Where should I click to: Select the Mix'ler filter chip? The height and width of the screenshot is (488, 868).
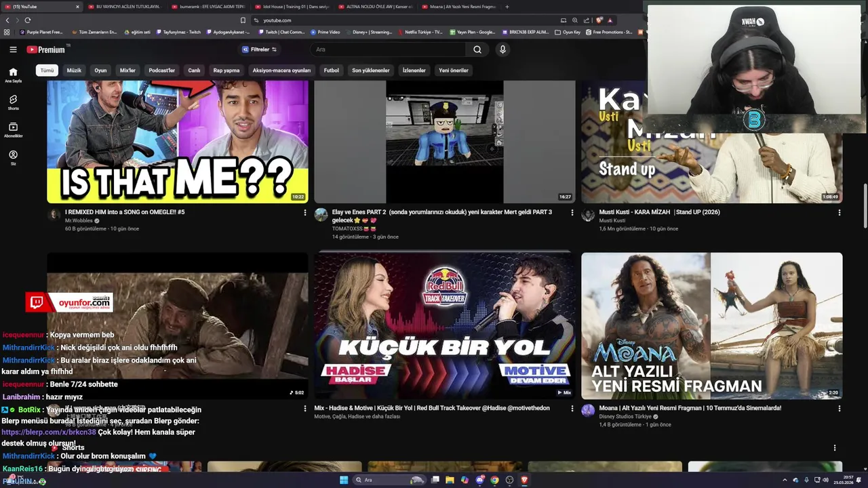click(x=127, y=70)
